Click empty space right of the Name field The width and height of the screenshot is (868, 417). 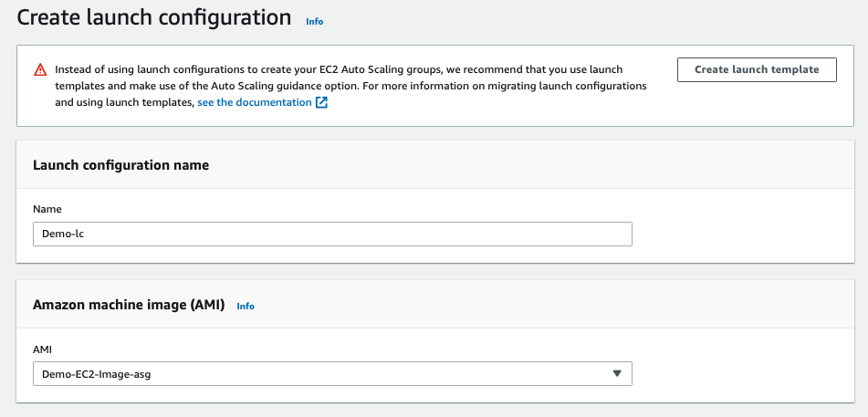[x=742, y=234]
